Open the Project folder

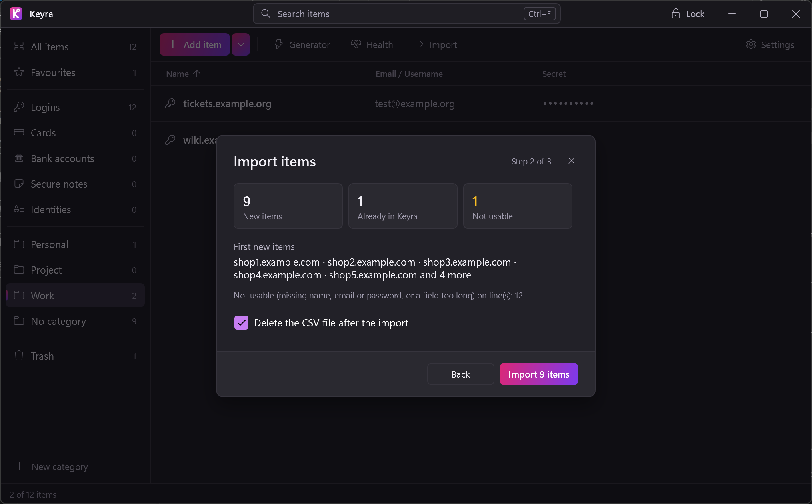click(75, 270)
